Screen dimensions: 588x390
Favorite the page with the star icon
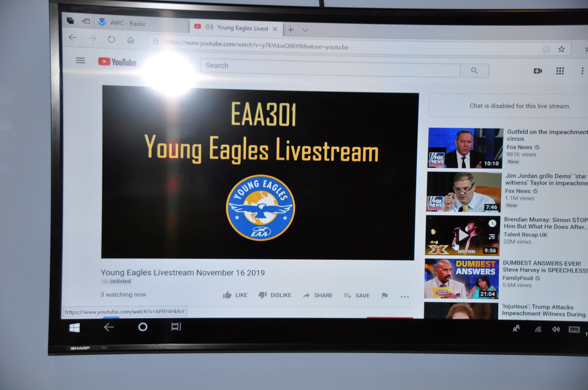point(561,49)
